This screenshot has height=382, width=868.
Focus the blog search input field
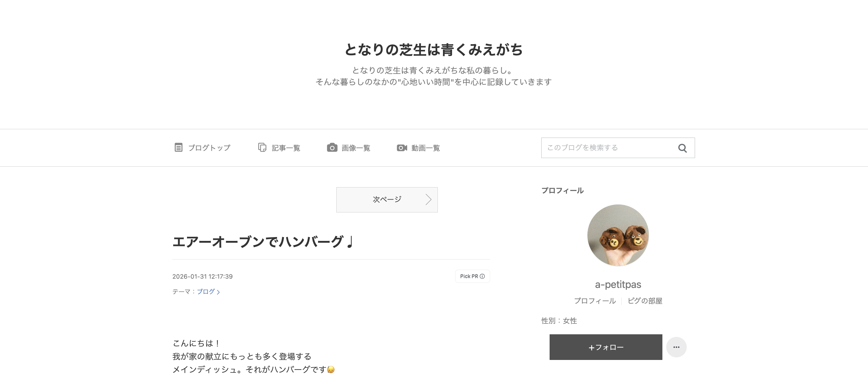pos(607,148)
